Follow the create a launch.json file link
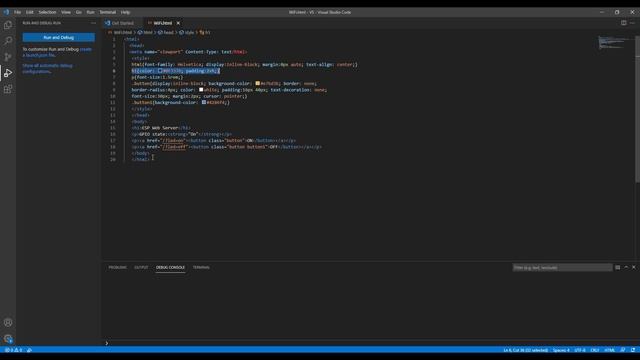 point(57,52)
